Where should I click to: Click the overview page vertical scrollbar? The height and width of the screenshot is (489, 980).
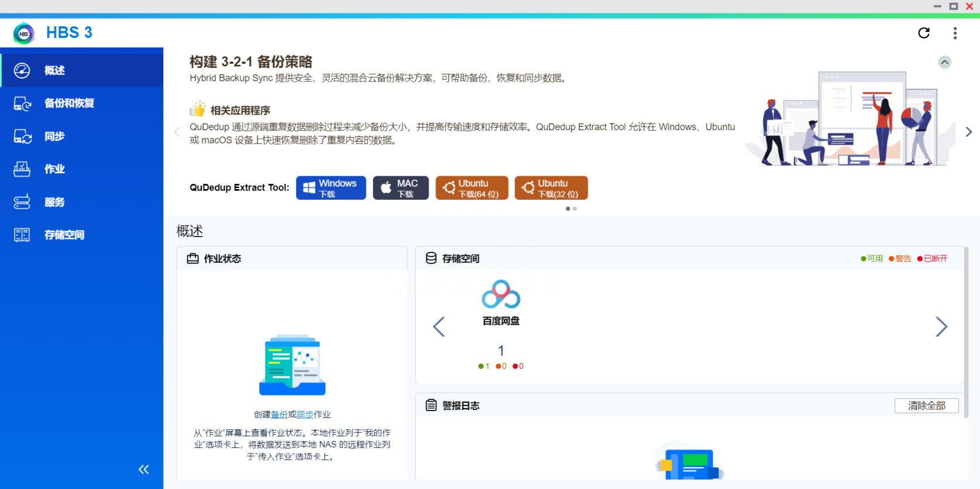pos(967,332)
